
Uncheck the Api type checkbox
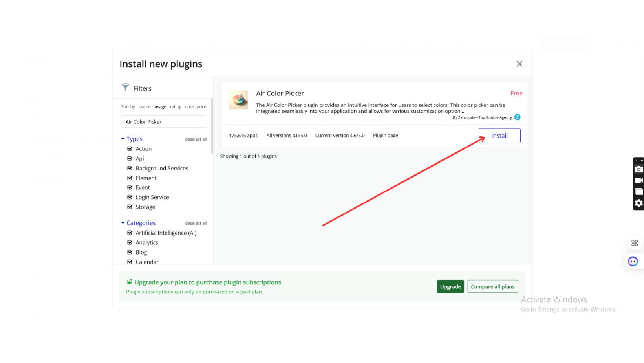pyautogui.click(x=130, y=158)
